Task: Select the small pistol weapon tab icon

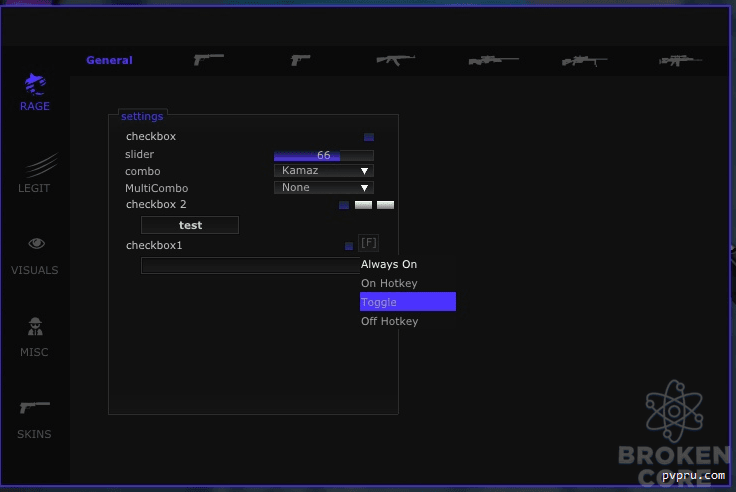Action: pyautogui.click(x=300, y=60)
